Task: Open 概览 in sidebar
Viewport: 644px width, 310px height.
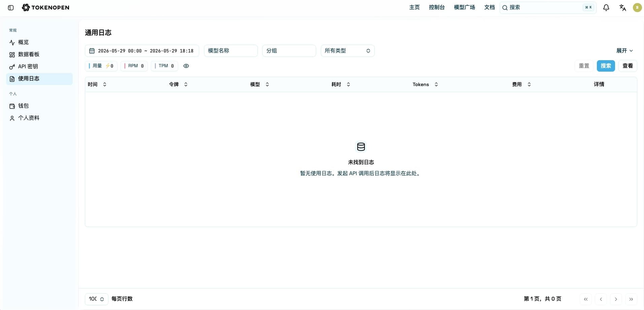Action: tap(39, 42)
